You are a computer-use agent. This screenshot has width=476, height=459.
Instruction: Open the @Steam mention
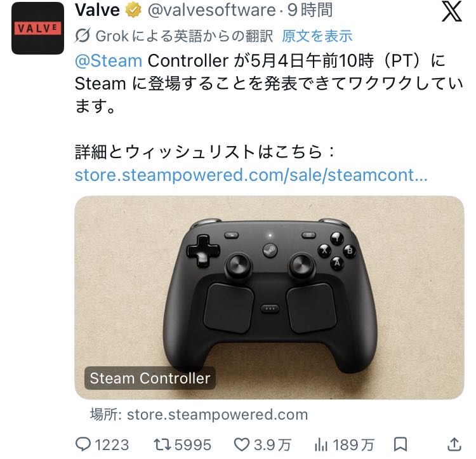click(109, 61)
